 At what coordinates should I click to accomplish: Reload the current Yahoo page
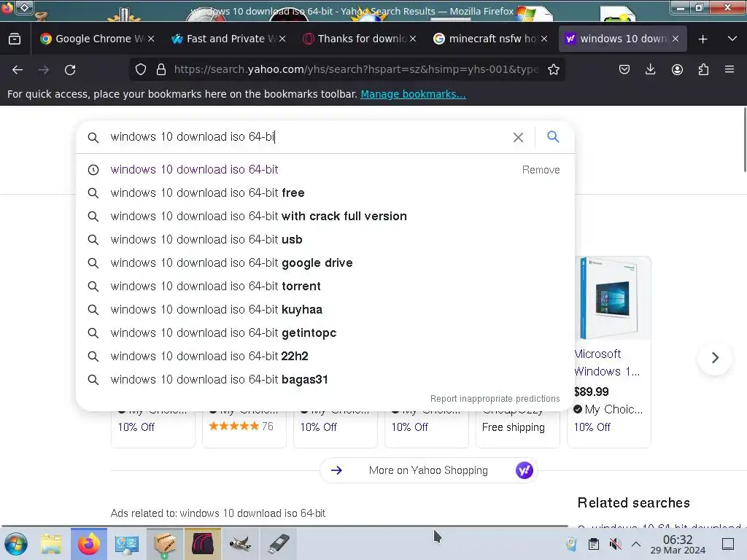(x=70, y=70)
